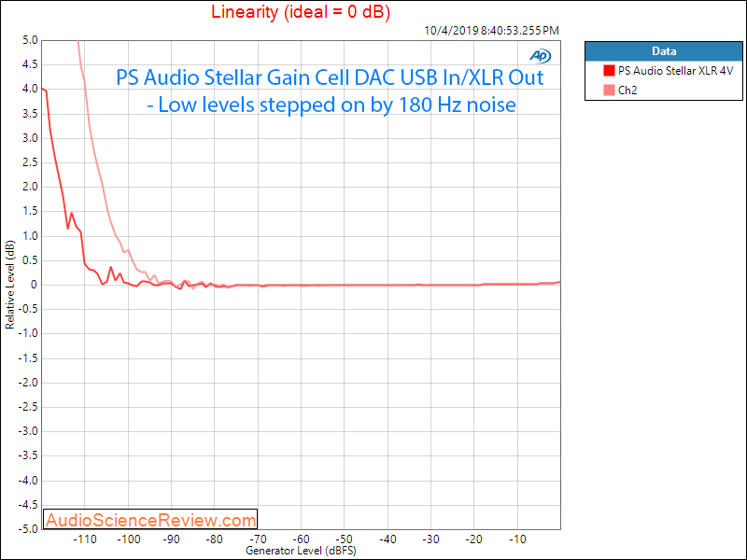Click the 10/4/2019 8:40:53.255 PM timestamp

pos(492,31)
